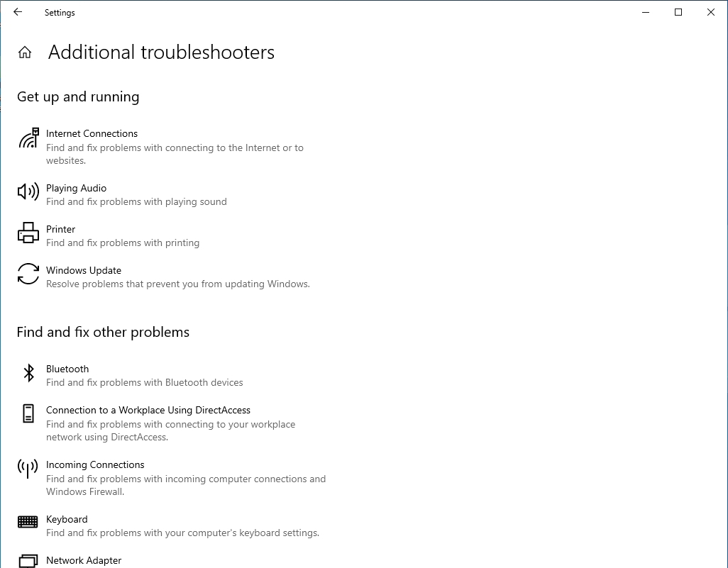The image size is (728, 568).
Task: Expand the Incoming Connections troubleshooter
Action: (x=95, y=464)
